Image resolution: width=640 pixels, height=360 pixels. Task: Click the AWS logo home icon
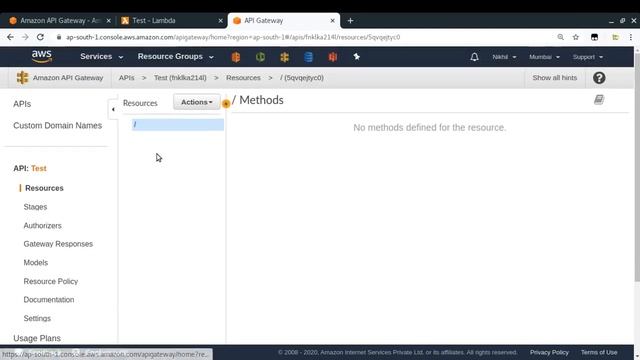42,56
